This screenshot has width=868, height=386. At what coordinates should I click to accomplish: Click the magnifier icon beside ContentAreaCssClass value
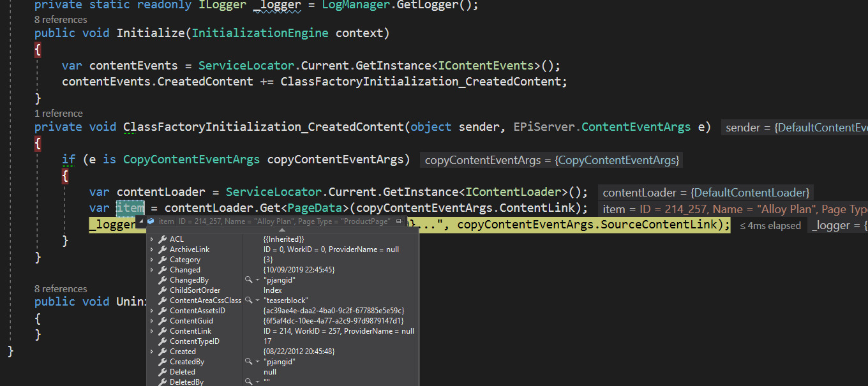click(x=249, y=301)
